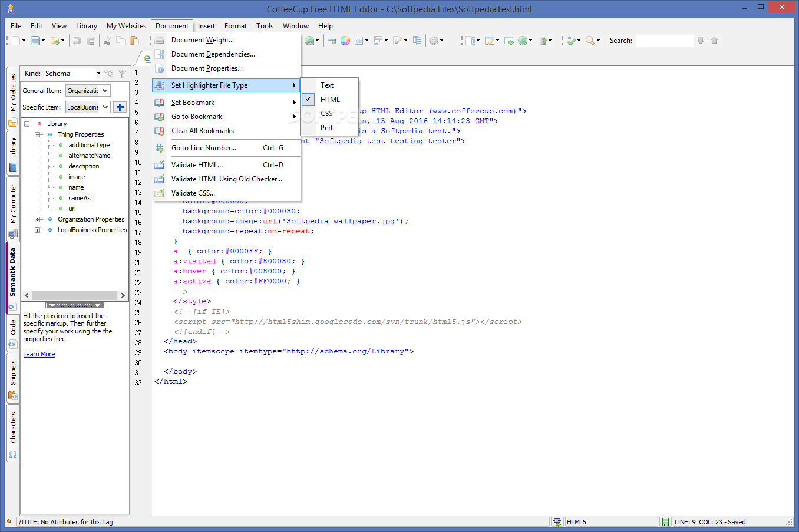Switch to the Snippets side tab
799x532 pixels.
click(x=13, y=379)
